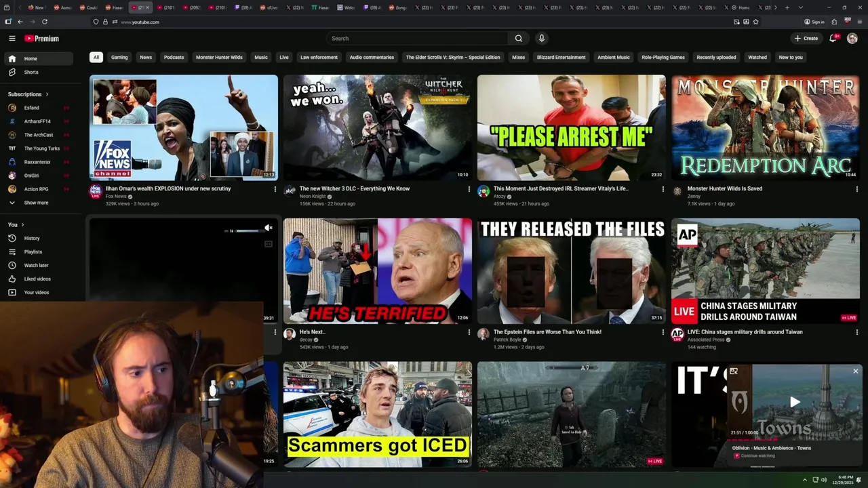
Task: Open the taskbar volume icon
Action: coord(824,480)
